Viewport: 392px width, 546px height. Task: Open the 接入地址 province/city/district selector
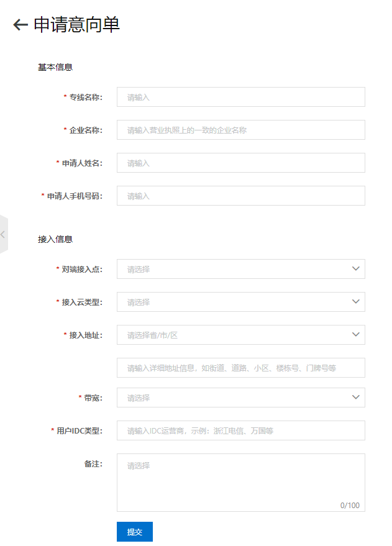coord(241,335)
